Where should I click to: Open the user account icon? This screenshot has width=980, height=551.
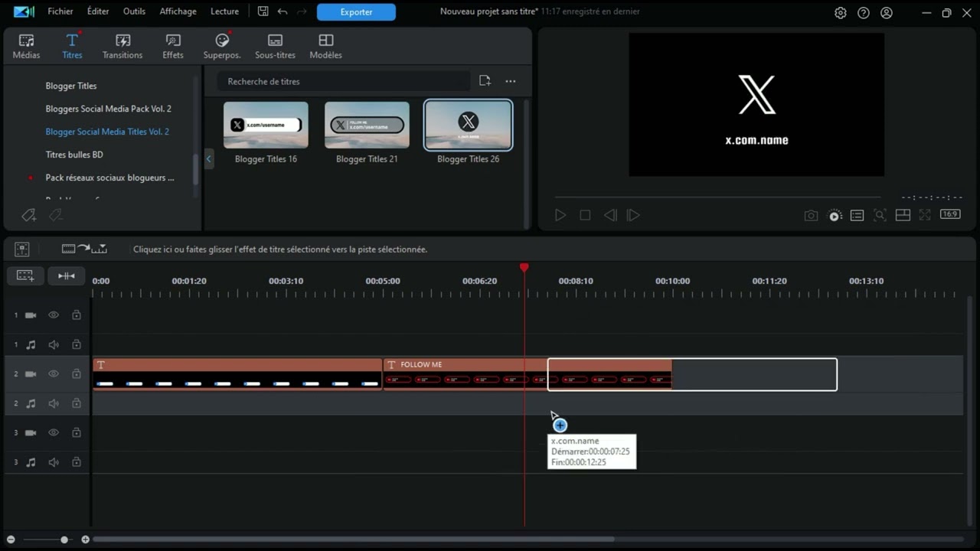coord(887,13)
